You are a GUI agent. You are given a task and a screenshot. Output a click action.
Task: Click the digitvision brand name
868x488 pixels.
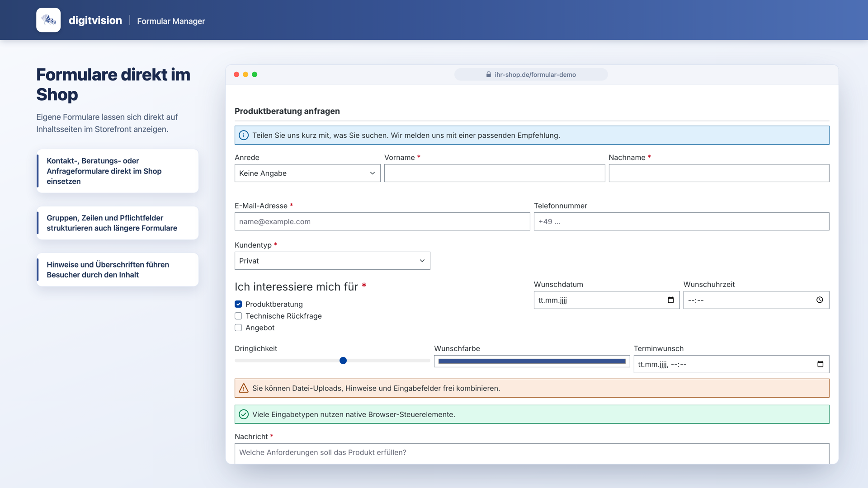(95, 20)
